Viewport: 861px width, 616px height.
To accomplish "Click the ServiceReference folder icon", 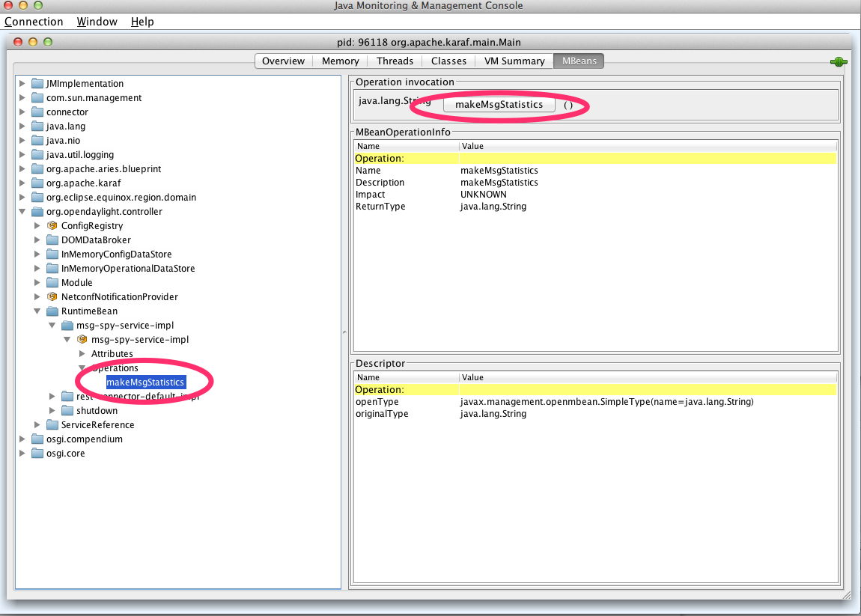I will [52, 425].
